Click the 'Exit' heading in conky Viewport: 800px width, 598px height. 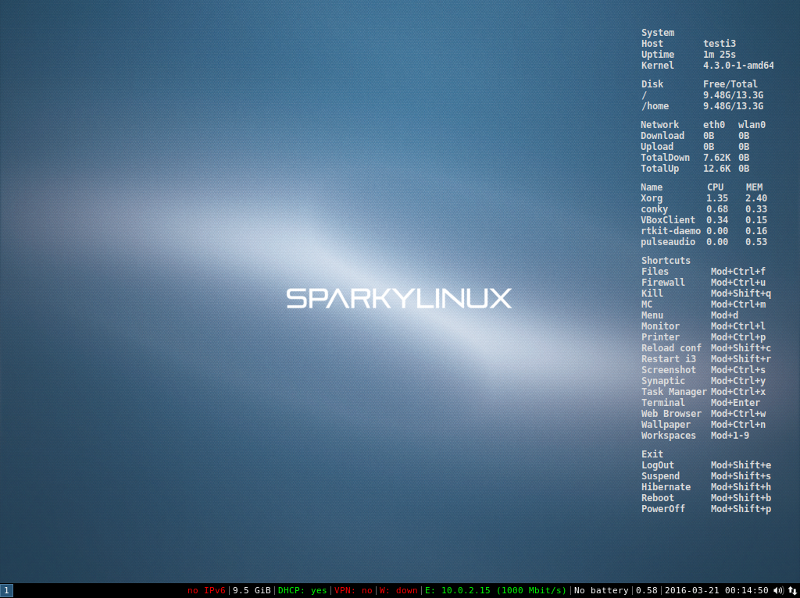point(652,455)
